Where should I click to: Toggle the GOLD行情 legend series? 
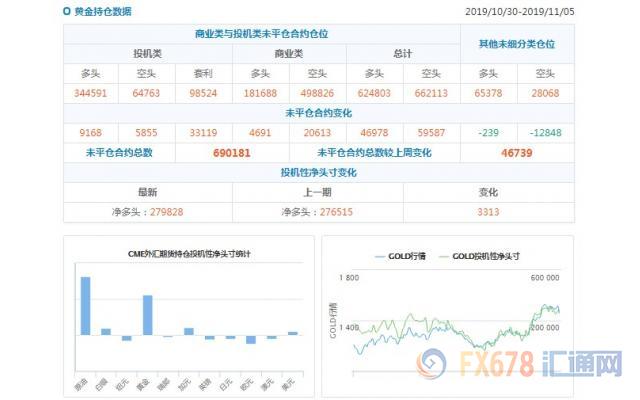click(x=400, y=256)
